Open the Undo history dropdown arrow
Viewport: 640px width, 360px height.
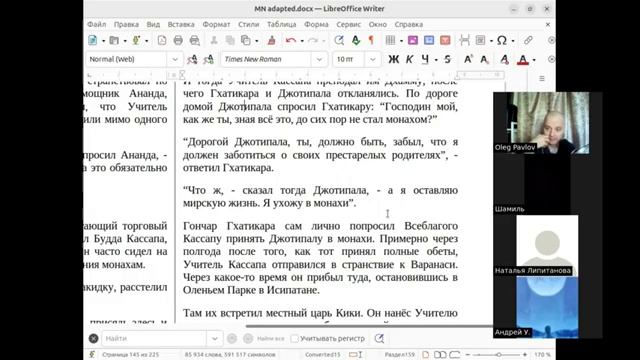[x=302, y=41]
